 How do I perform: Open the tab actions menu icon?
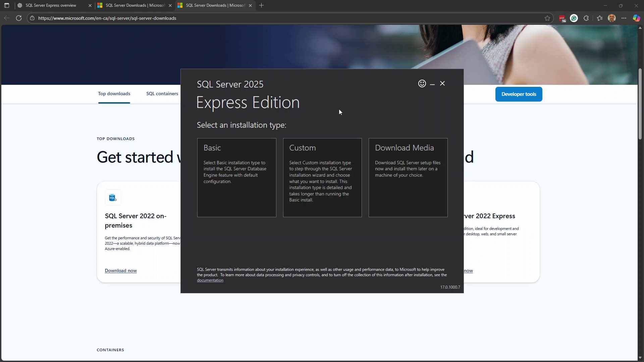pyautogui.click(x=7, y=5)
